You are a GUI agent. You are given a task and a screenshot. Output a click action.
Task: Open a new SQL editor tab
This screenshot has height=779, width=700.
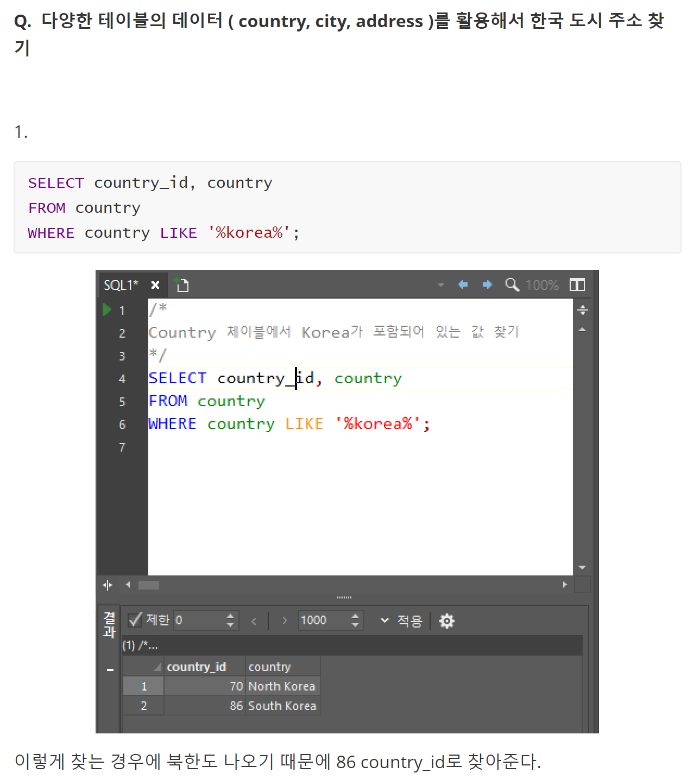(x=181, y=284)
